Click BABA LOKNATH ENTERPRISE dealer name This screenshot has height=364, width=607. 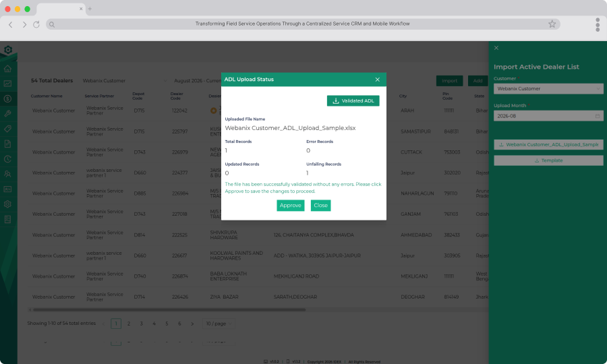[x=229, y=276]
